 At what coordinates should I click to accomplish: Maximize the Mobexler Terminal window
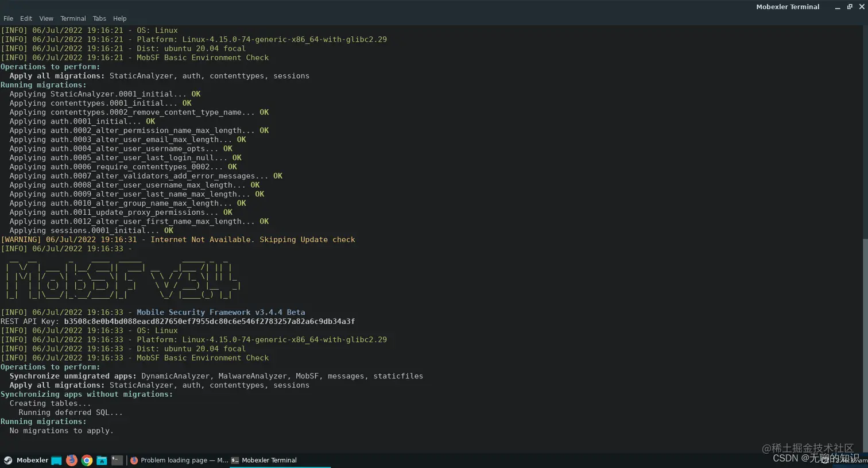(x=850, y=7)
